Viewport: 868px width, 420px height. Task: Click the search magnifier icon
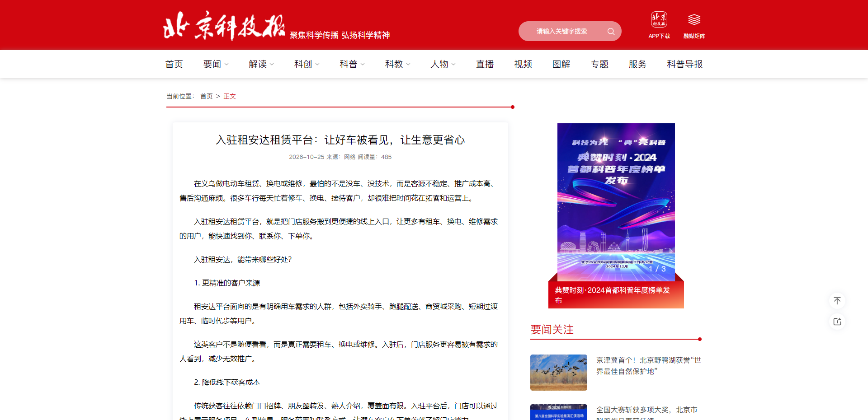pyautogui.click(x=611, y=32)
